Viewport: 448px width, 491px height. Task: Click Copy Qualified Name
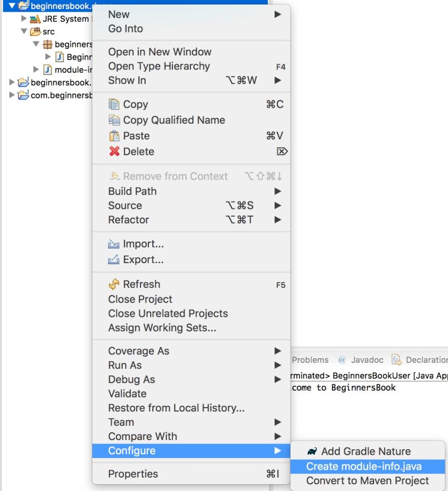click(167, 120)
